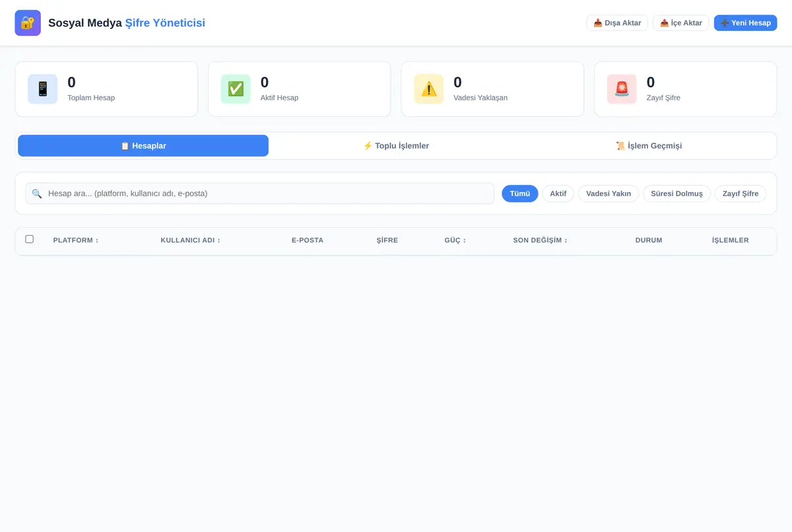Sort table by Güç column
The height and width of the screenshot is (532, 792).
coord(455,240)
